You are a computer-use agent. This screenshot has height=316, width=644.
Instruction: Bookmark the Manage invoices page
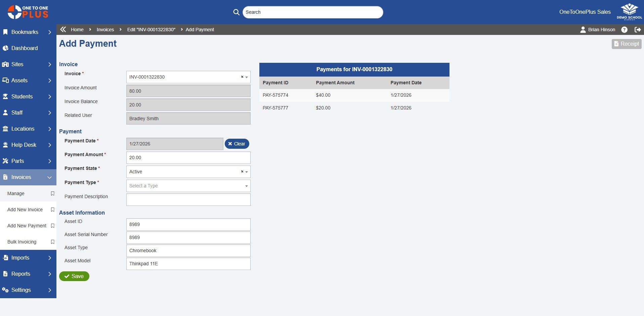(52, 193)
